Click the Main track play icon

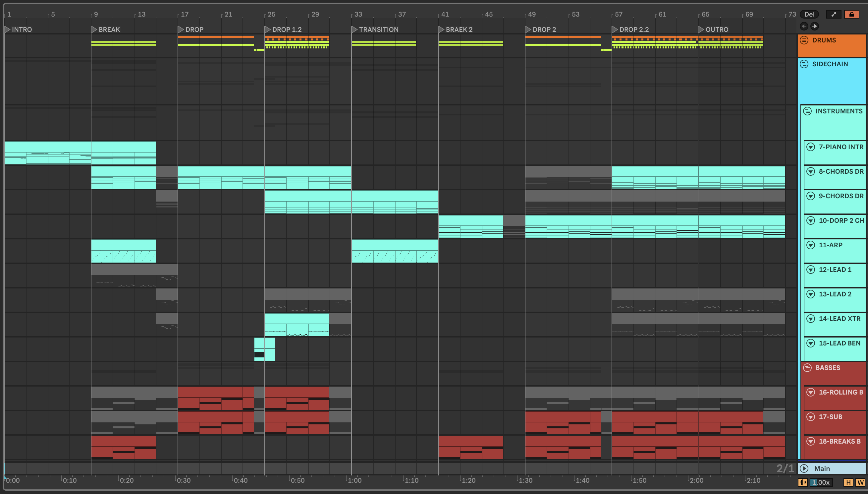pyautogui.click(x=804, y=468)
